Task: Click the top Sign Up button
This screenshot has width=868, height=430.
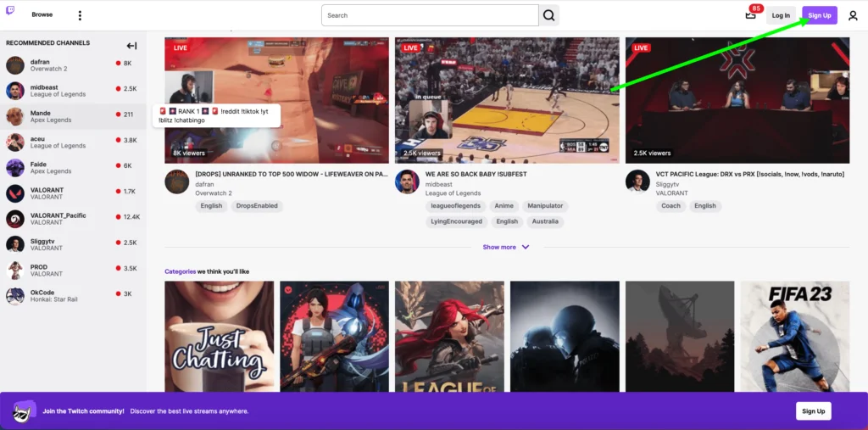Action: coord(820,15)
